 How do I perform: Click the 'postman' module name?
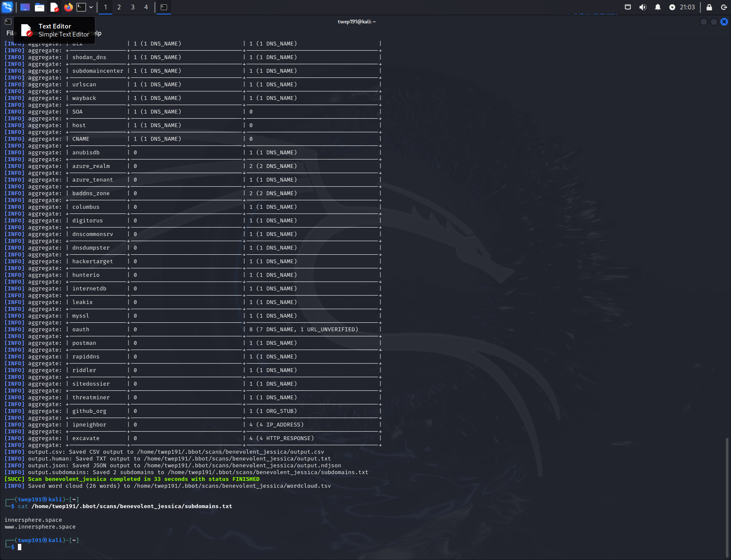(84, 343)
